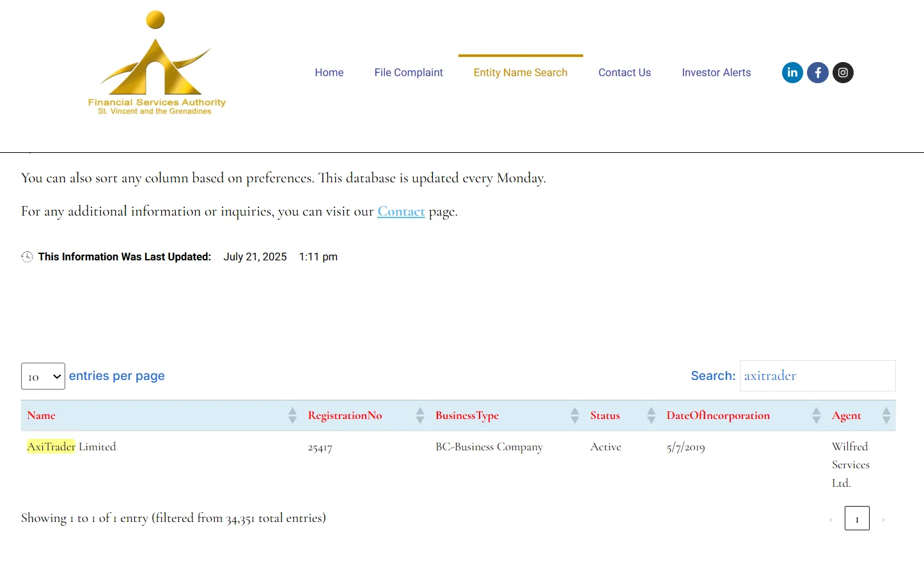Sort table by Agent column arrows
The image size is (924, 561).
coord(886,416)
